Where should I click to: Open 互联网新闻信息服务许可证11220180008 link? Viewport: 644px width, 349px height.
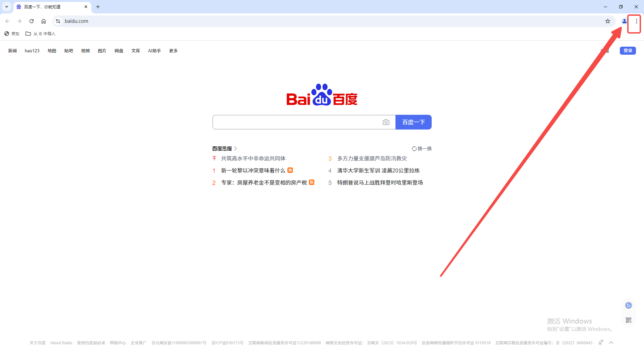[x=284, y=343]
